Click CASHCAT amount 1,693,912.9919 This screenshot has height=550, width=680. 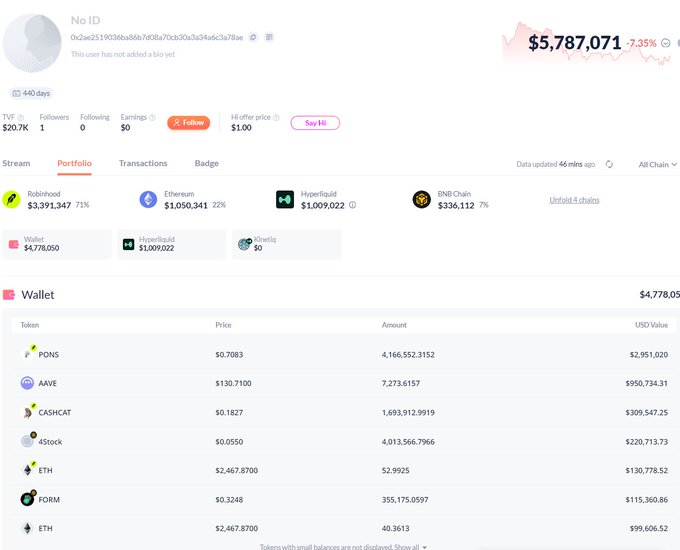point(408,412)
